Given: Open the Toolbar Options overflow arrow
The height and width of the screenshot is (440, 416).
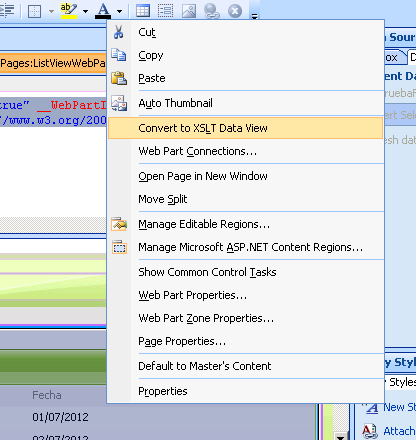Looking at the screenshot, I should pos(254,16).
